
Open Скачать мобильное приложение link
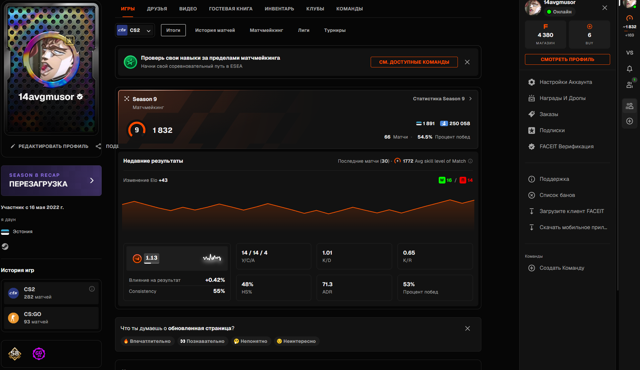point(573,227)
